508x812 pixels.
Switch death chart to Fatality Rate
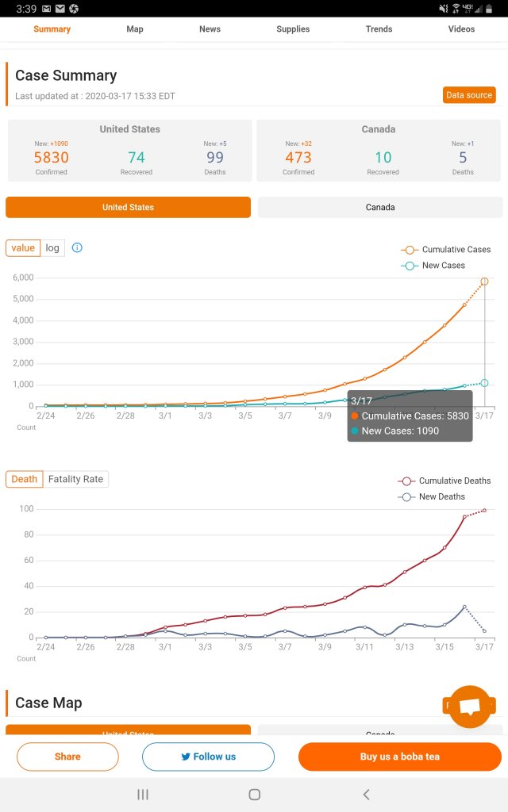(x=75, y=479)
